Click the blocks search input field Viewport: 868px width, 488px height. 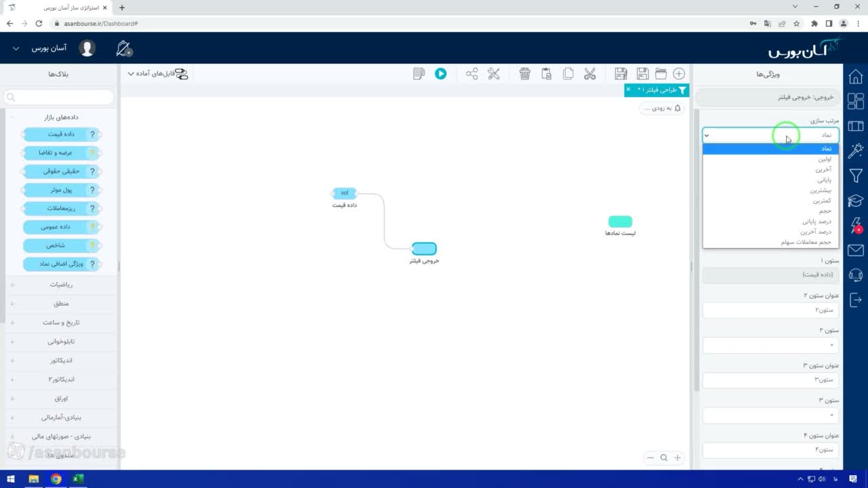[60, 97]
